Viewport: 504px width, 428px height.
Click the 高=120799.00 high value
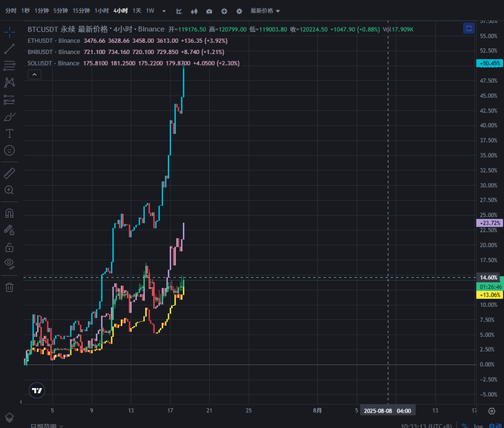pos(228,30)
